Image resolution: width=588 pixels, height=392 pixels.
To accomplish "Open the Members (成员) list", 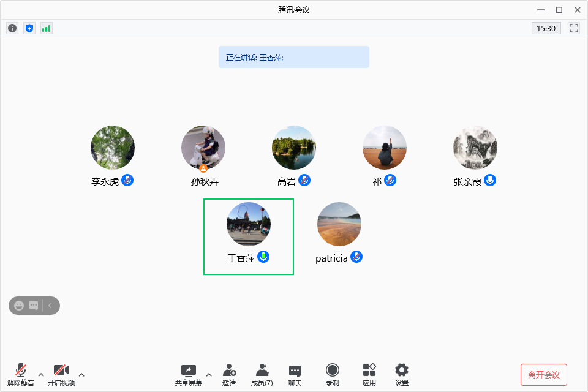I will point(262,374).
